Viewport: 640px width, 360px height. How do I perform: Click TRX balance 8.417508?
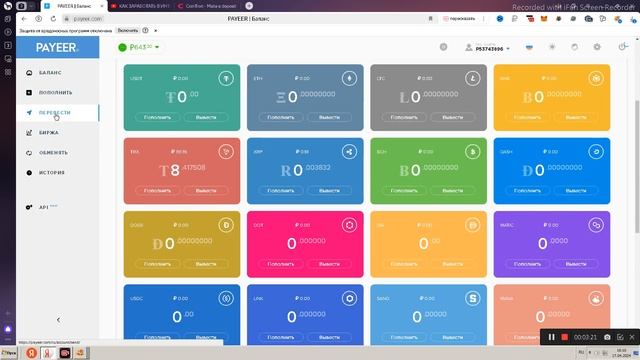[182, 169]
